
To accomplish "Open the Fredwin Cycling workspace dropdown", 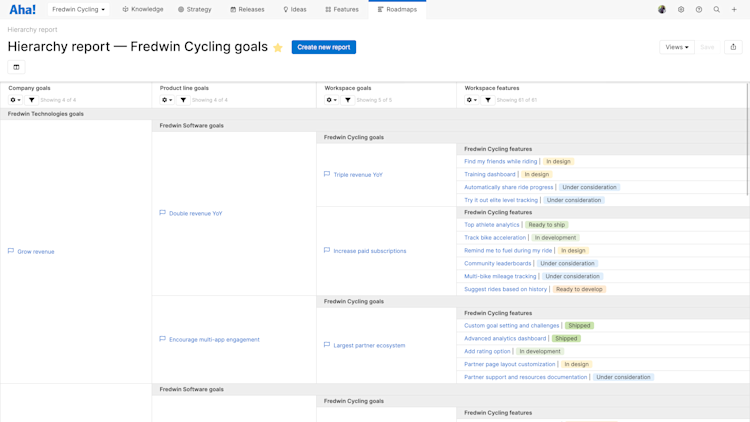I will click(78, 10).
